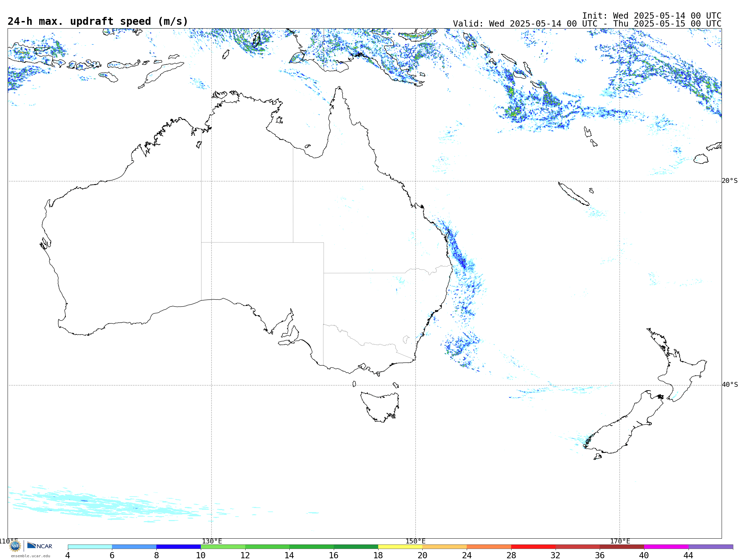Click the colorbar tick label 12
Image resolution: width=744 pixels, height=560 pixels.
[x=245, y=555]
